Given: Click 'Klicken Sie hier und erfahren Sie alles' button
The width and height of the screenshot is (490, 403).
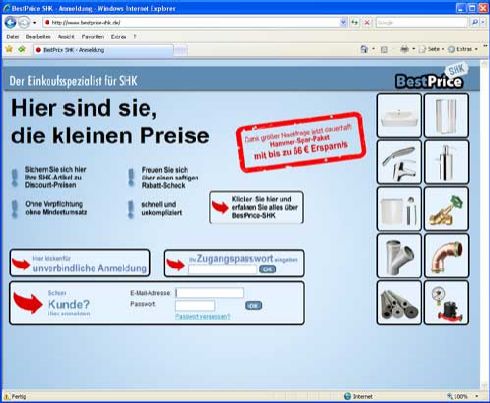Looking at the screenshot, I should [256, 207].
